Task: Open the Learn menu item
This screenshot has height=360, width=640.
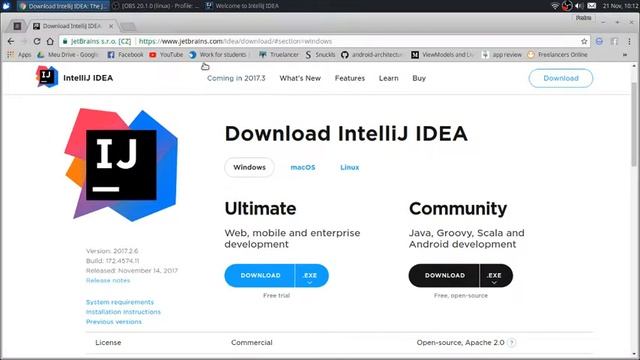Action: tap(389, 78)
